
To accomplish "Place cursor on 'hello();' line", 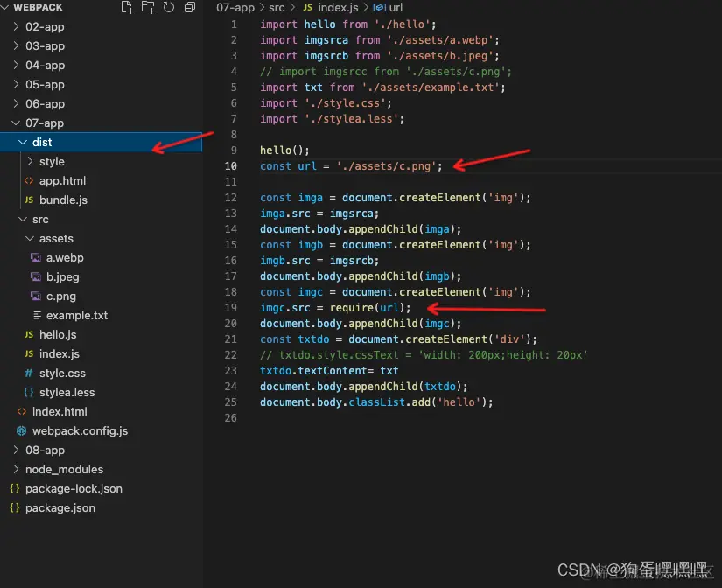I will coord(284,150).
